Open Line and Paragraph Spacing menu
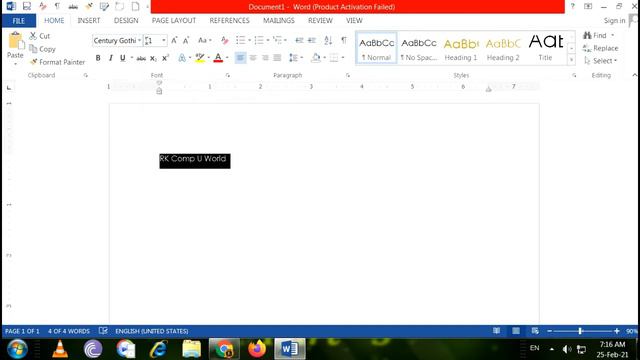 click(296, 58)
